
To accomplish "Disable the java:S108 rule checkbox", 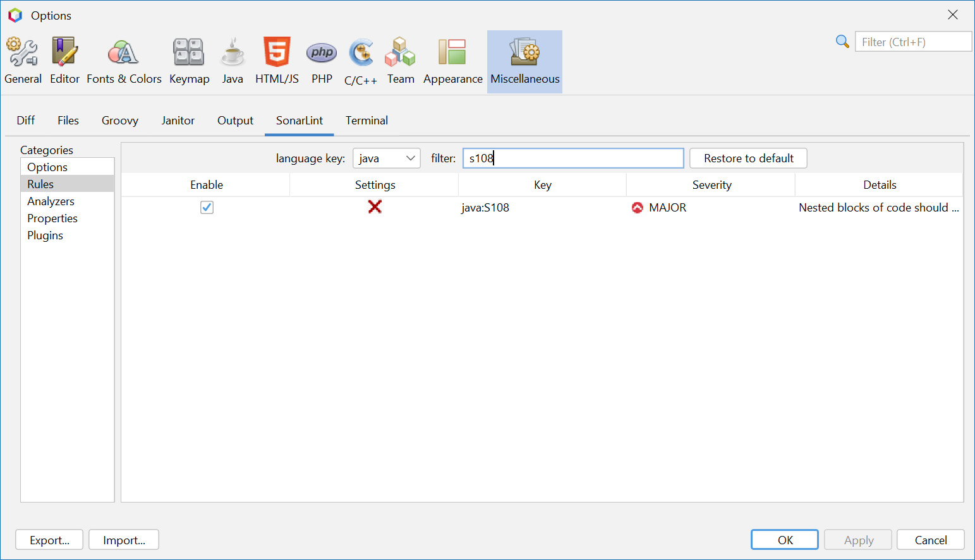I will point(207,207).
